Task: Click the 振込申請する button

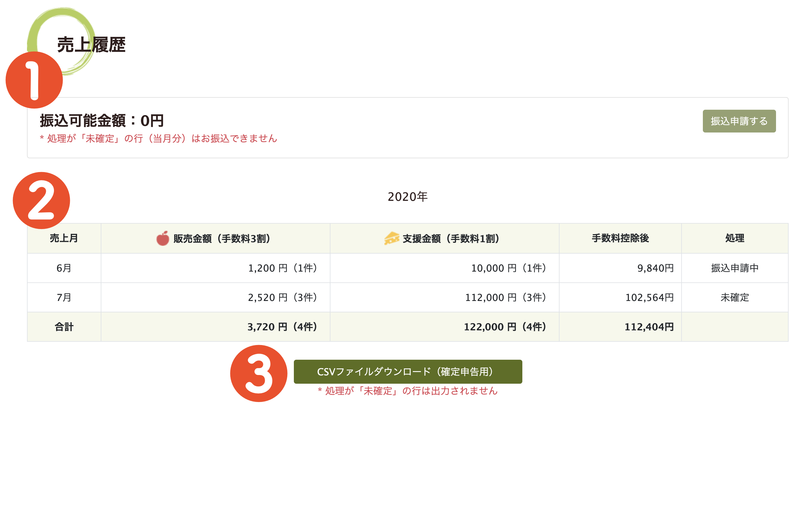Action: click(739, 121)
